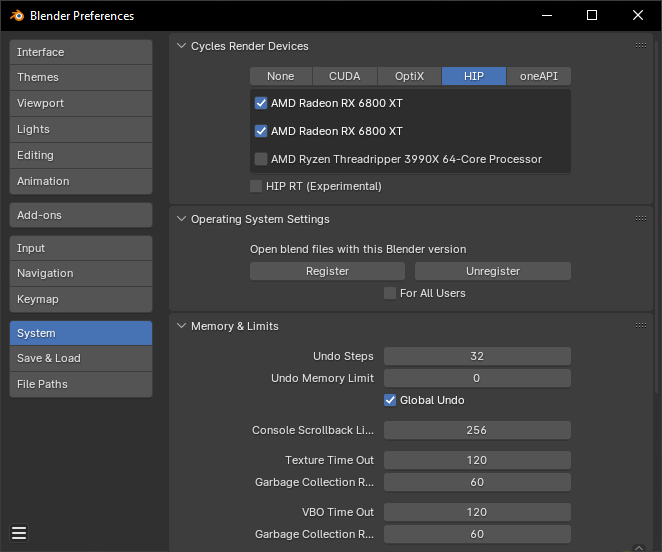Click the 'Console Scrollback Li...' label

[x=313, y=430]
